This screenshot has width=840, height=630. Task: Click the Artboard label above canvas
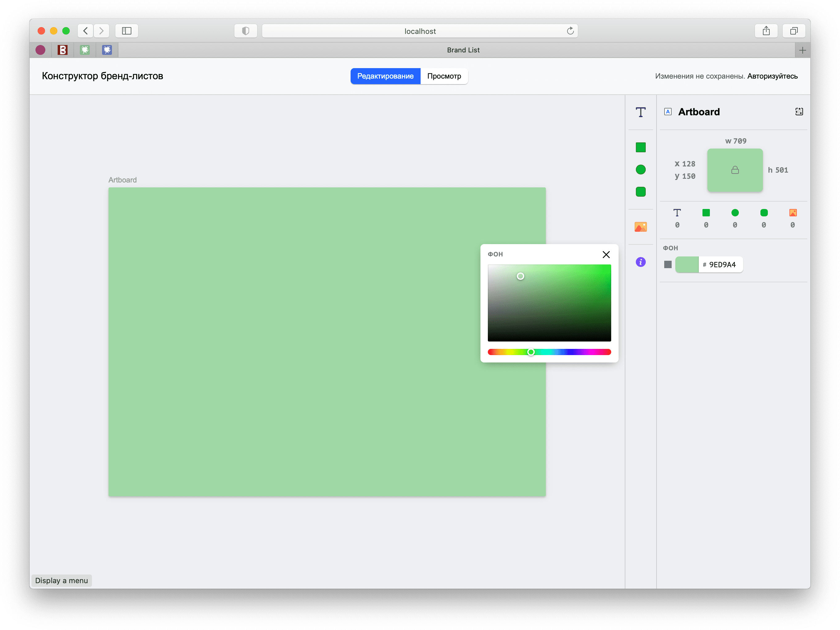point(122,180)
